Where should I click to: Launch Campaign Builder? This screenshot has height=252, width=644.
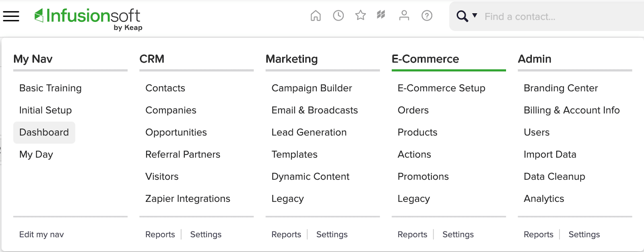click(x=312, y=88)
